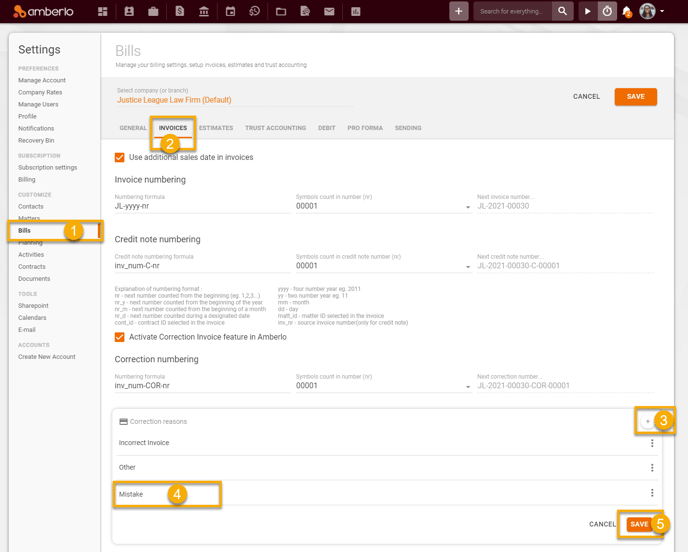This screenshot has height=552, width=688.
Task: Open correction numbering symbols count dropdown
Action: (x=468, y=386)
